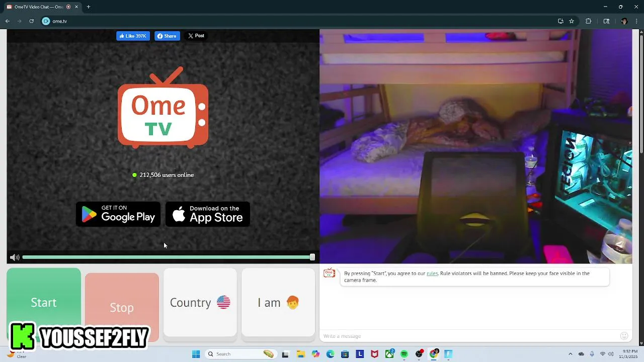Open Microsoft Edge from taskbar
Viewport: 644px width, 362px height.
click(330, 354)
